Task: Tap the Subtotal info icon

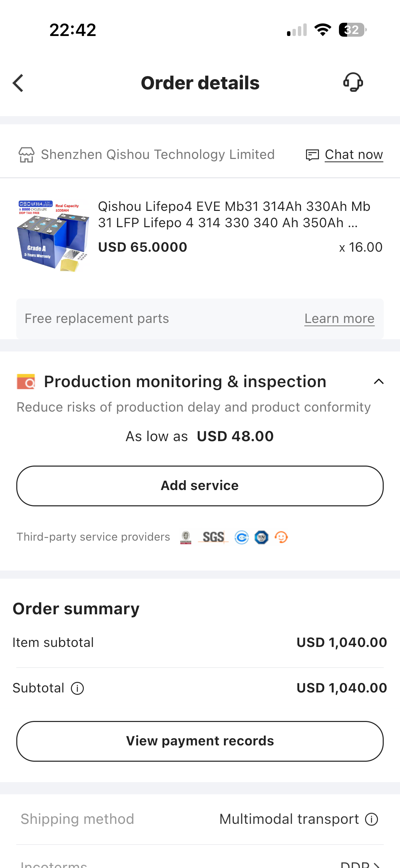Action: 77,688
